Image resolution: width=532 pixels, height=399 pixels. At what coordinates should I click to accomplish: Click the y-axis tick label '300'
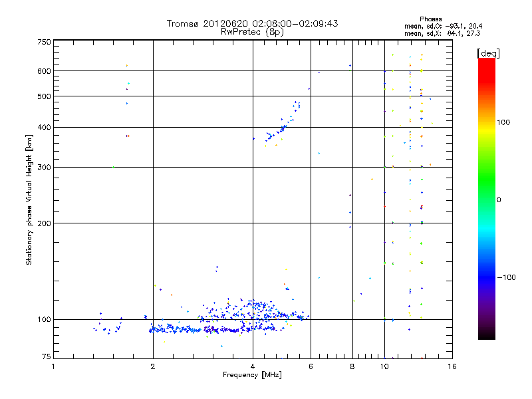44,168
